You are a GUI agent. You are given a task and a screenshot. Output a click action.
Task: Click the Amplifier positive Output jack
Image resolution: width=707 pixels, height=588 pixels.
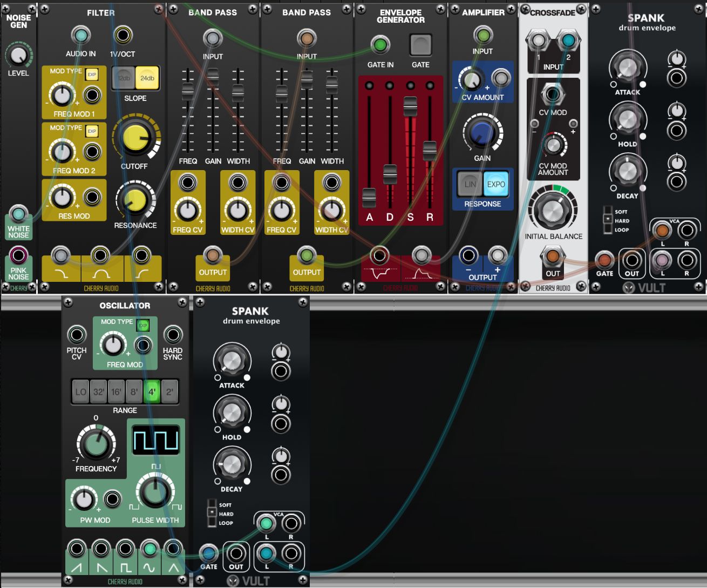(497, 255)
